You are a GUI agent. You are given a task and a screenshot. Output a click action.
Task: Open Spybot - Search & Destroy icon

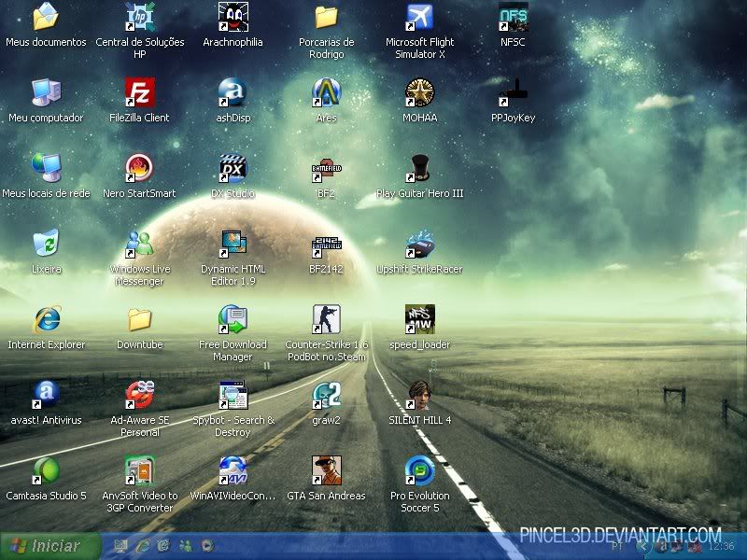click(233, 396)
